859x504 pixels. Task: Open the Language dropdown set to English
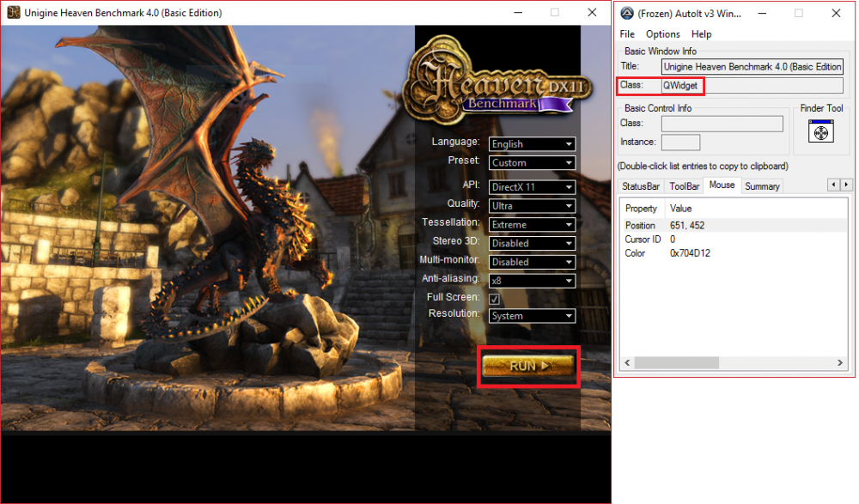click(x=532, y=144)
